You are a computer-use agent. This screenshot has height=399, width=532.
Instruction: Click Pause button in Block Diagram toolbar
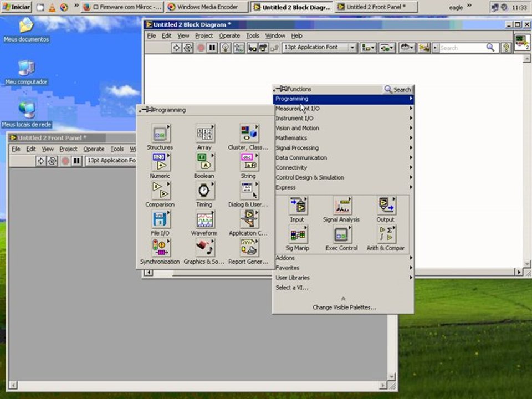coord(212,48)
